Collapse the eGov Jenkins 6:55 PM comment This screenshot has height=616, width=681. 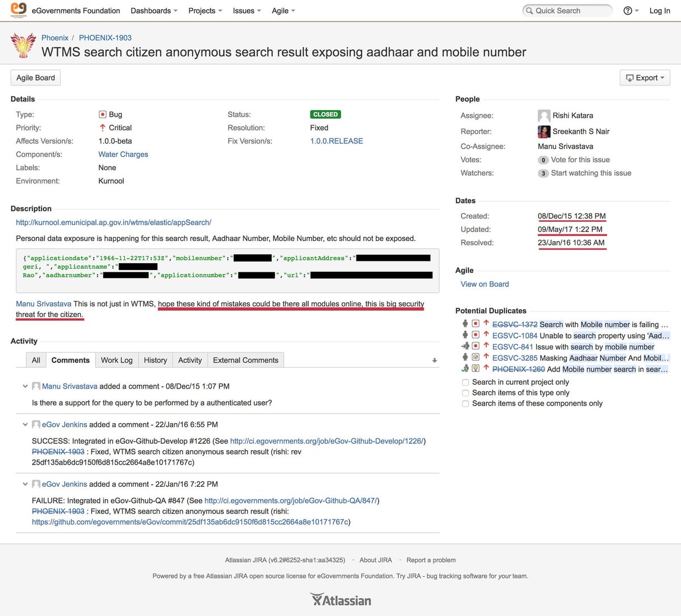point(25,425)
